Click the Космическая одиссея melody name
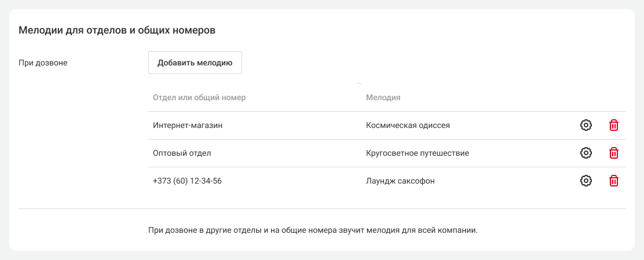This screenshot has width=644, height=260. coord(408,125)
